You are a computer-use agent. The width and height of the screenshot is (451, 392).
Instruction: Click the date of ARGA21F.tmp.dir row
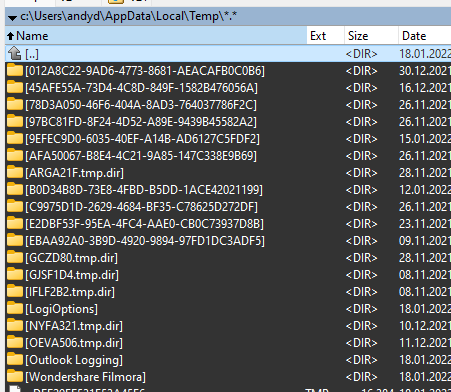pyautogui.click(x=425, y=173)
